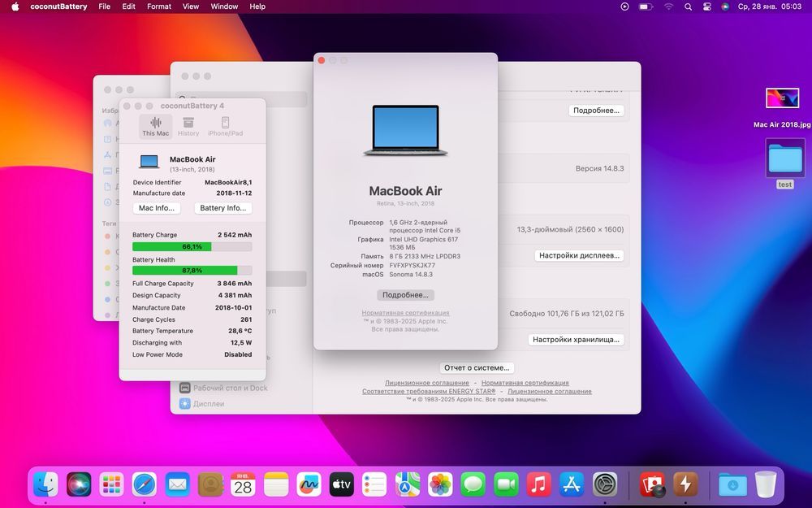Open Reminders from the Dock
This screenshot has width=812, height=508.
tap(374, 484)
